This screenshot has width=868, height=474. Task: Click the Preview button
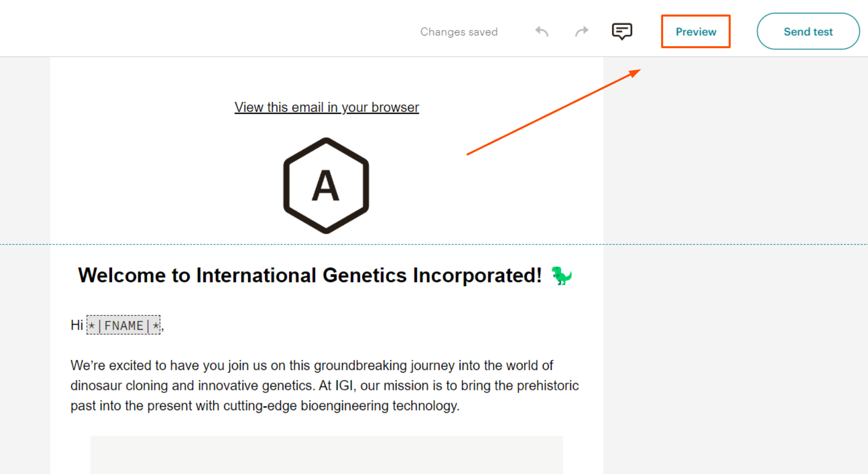tap(696, 32)
